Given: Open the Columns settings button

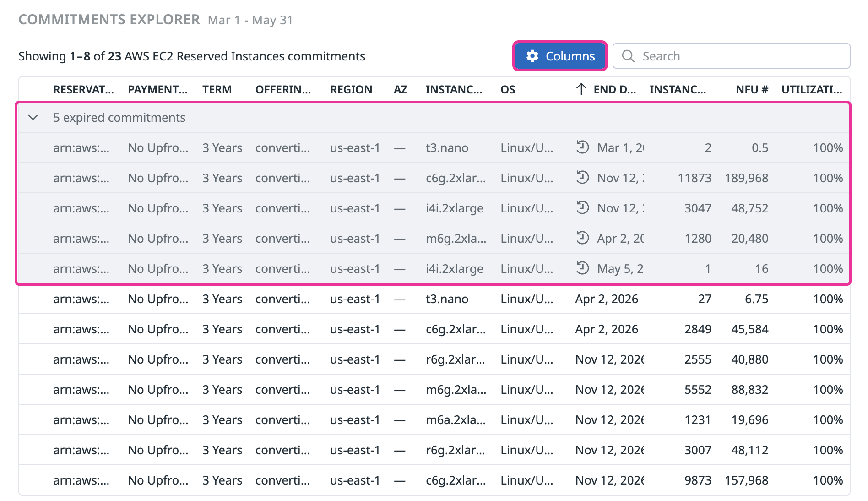Looking at the screenshot, I should (x=560, y=56).
